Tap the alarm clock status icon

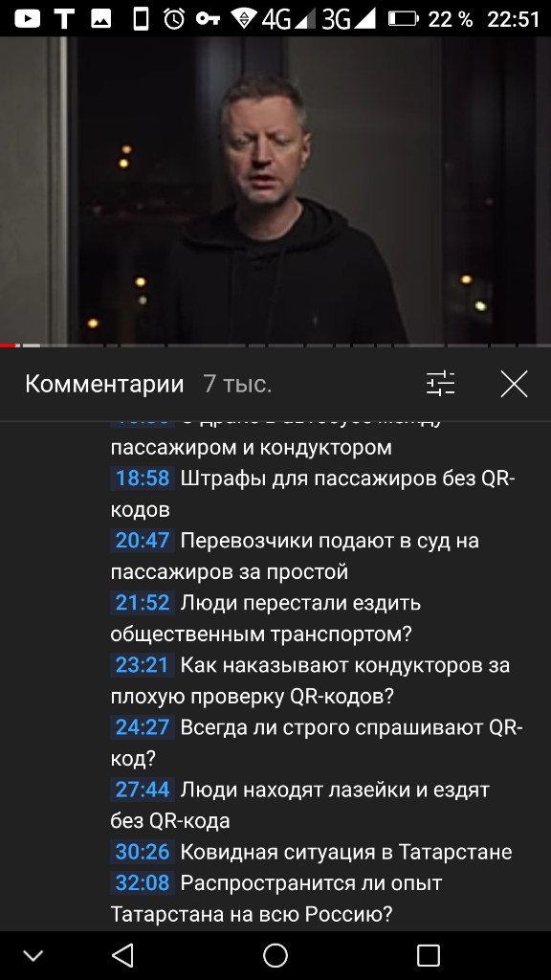pos(174,19)
